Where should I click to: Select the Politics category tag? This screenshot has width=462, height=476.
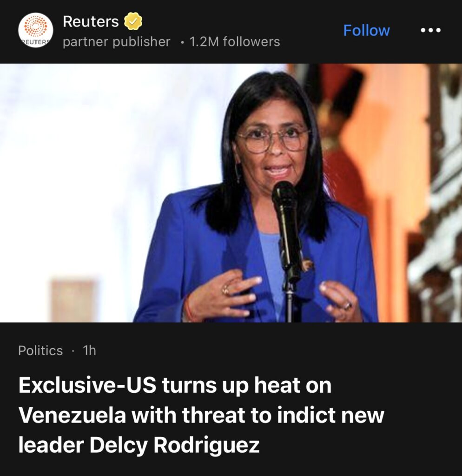click(x=40, y=350)
